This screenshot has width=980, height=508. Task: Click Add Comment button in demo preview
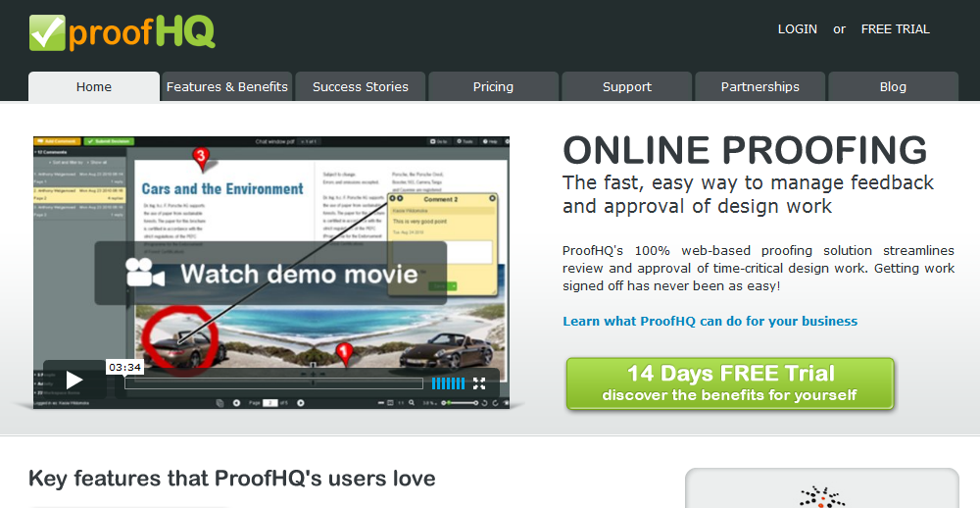[x=57, y=141]
